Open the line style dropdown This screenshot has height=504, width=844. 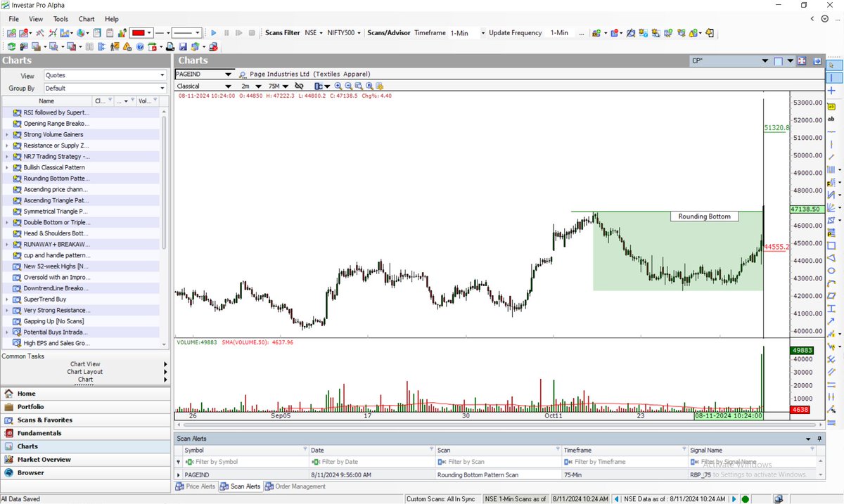point(163,33)
